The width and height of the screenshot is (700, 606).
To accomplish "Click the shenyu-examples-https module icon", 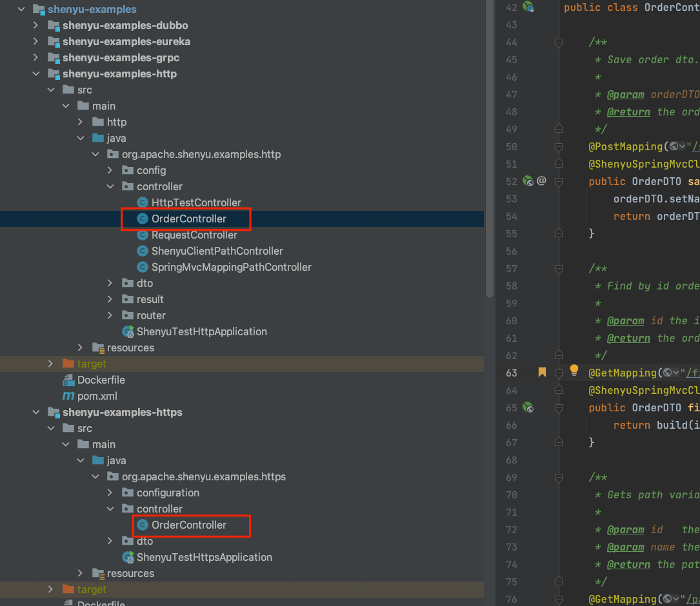I will pos(54,412).
